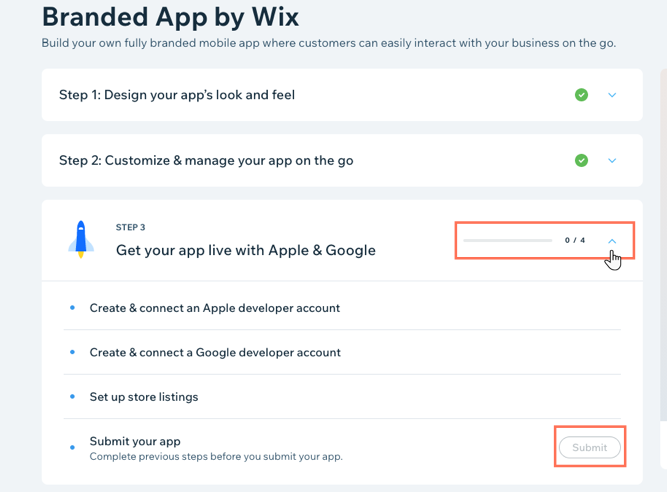The image size is (667, 492).
Task: Click bullet beside Set up store listings
Action: tap(72, 396)
